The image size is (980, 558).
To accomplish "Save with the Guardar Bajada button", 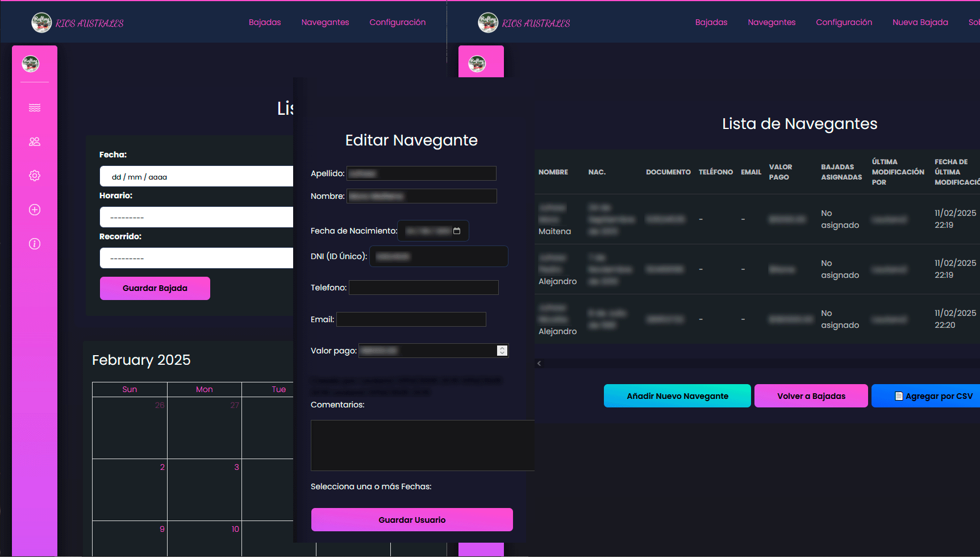I will tap(155, 288).
